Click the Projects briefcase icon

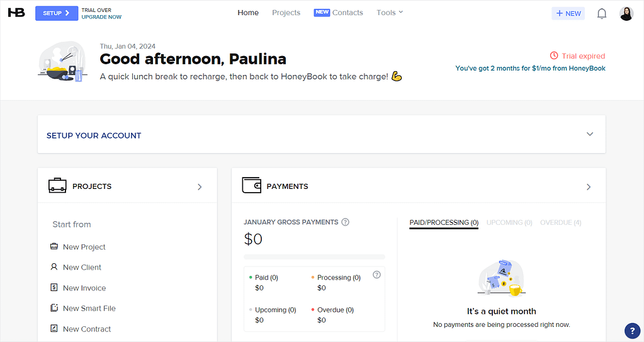57,186
